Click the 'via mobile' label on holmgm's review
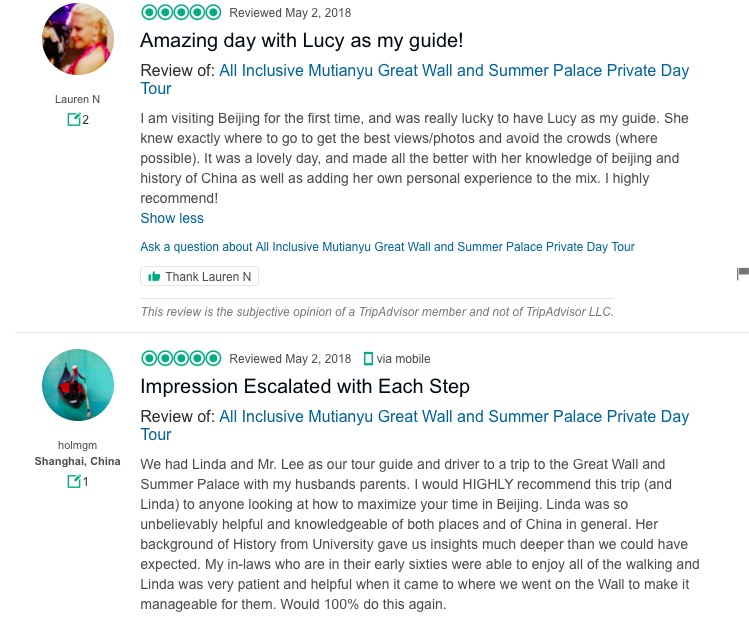Screen dimensions: 749x617 [x=403, y=359]
